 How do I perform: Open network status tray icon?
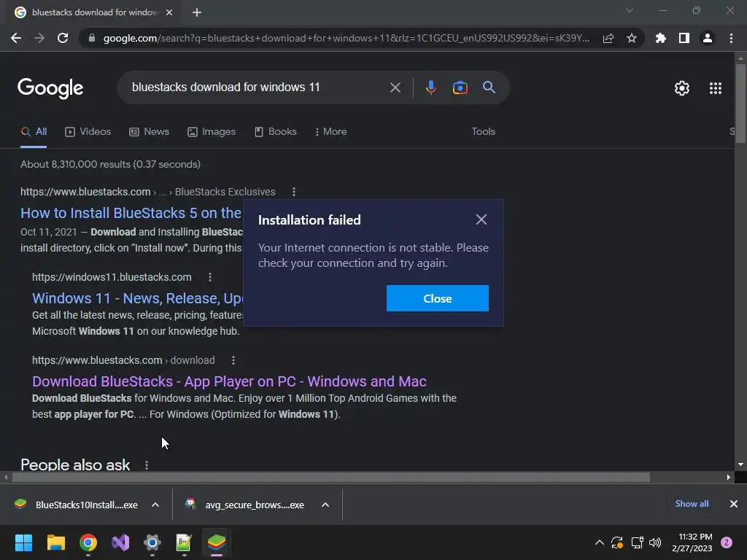click(637, 542)
